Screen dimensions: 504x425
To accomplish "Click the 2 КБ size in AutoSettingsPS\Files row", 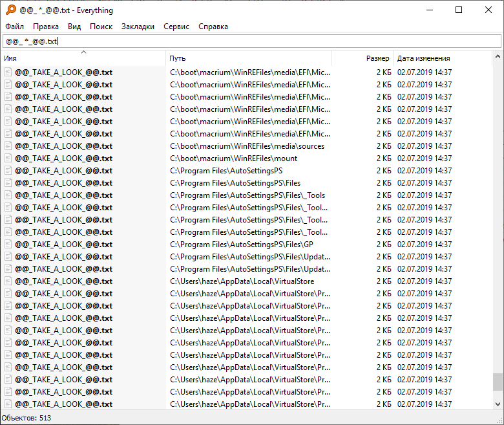I will [x=384, y=182].
